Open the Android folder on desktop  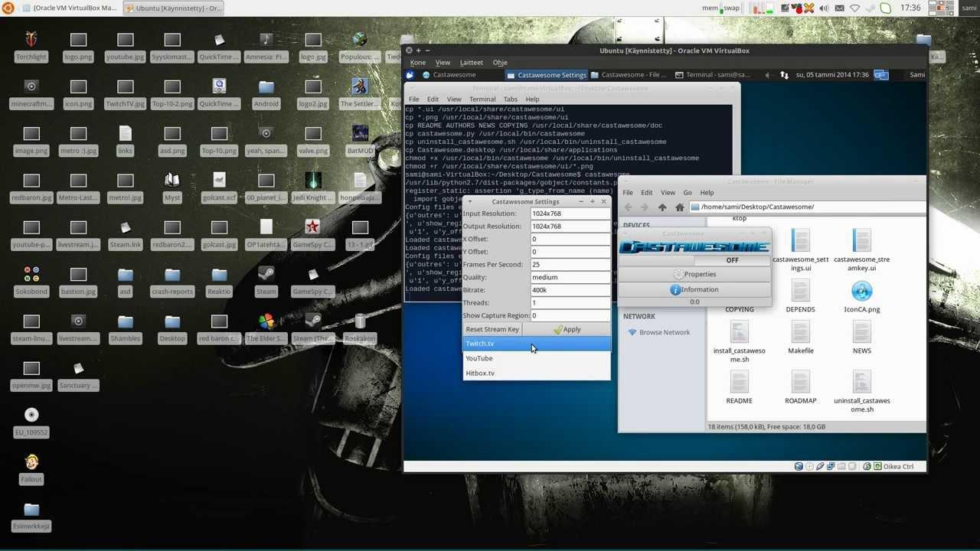[x=266, y=86]
